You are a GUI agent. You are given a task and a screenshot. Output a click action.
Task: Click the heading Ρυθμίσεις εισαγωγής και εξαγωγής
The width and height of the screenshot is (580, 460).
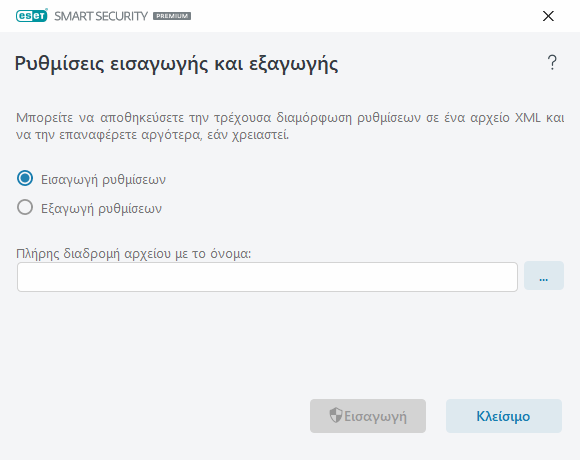point(176,64)
